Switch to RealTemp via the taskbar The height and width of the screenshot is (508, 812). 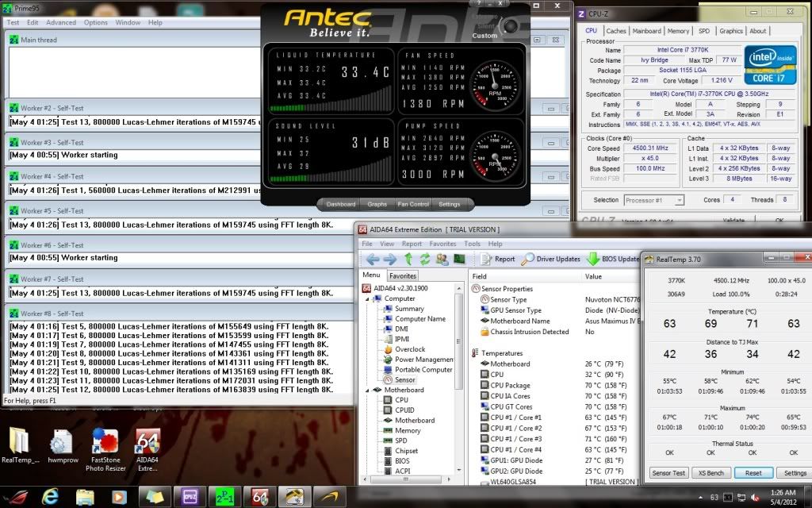[295, 498]
